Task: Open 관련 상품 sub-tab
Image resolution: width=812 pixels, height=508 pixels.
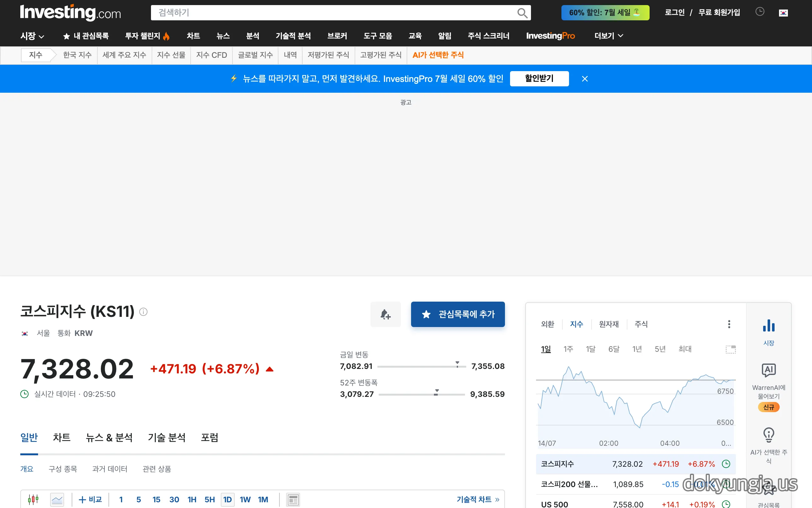Action: click(x=157, y=469)
